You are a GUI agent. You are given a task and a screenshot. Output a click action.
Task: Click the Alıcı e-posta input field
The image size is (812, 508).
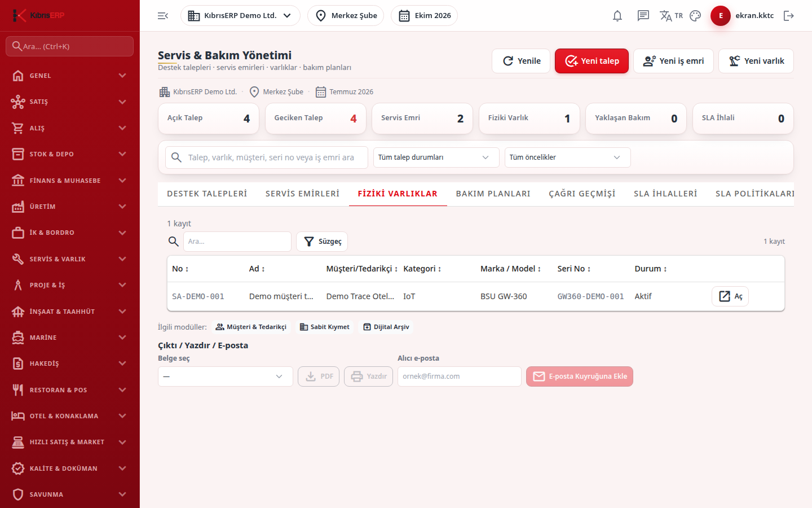[x=460, y=376]
